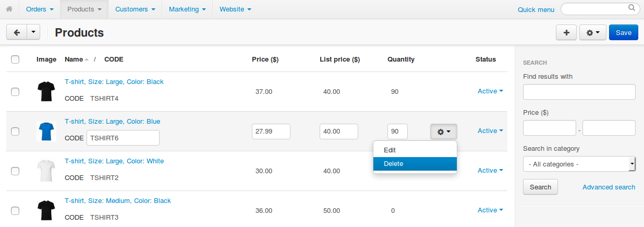Screen dimensions: 644x227
Task: Click the Save button
Action: pyautogui.click(x=624, y=32)
